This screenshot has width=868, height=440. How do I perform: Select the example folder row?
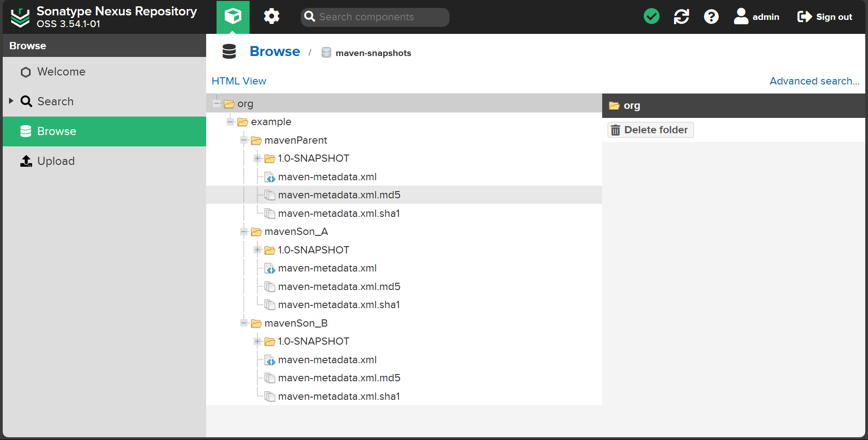click(404, 122)
